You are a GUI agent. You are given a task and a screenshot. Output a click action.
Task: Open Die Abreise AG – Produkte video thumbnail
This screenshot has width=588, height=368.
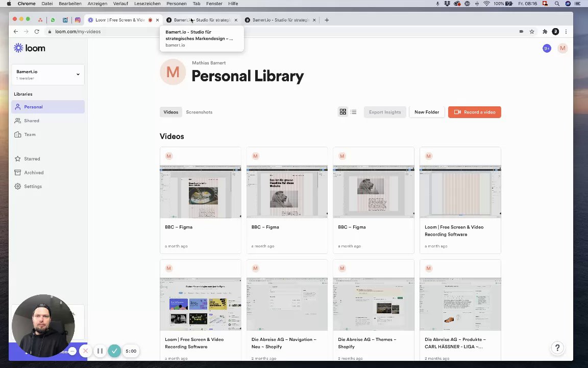click(x=460, y=304)
